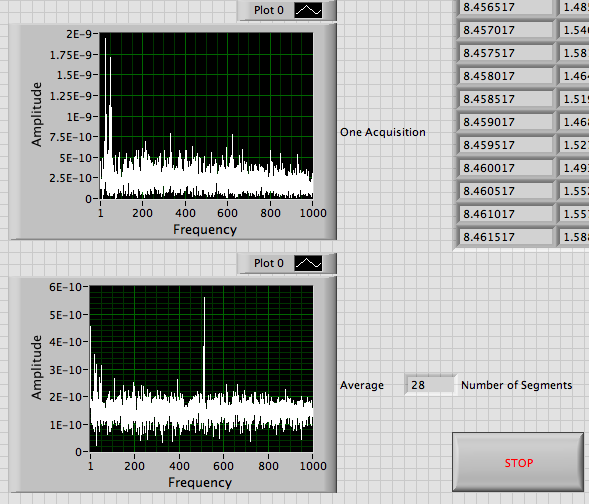Screen dimensions: 589x504
Task: Click the Frequency axis label of lower graph
Action: (x=200, y=483)
